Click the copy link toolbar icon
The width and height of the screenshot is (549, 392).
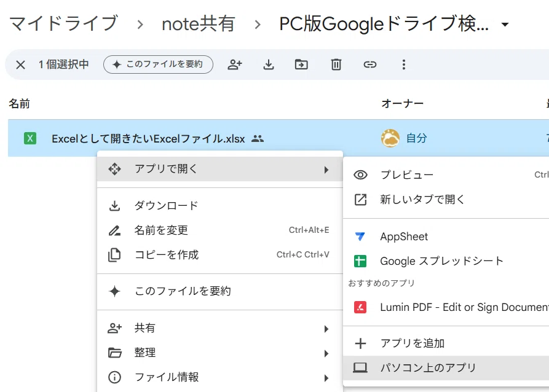pyautogui.click(x=369, y=65)
